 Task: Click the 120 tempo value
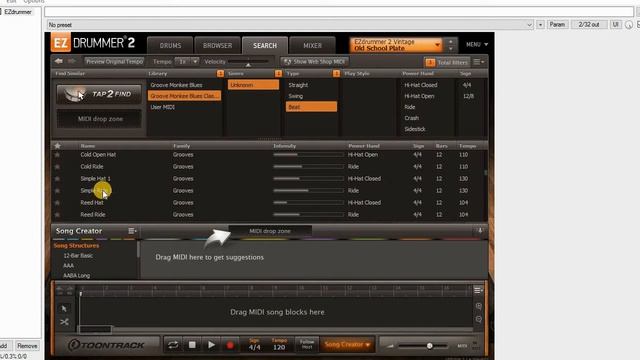pyautogui.click(x=279, y=347)
